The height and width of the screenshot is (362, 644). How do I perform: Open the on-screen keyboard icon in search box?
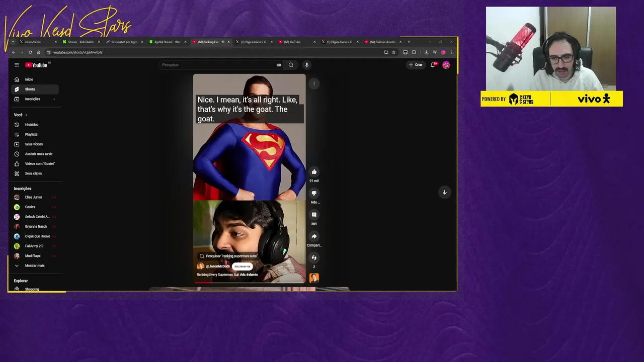pyautogui.click(x=279, y=65)
